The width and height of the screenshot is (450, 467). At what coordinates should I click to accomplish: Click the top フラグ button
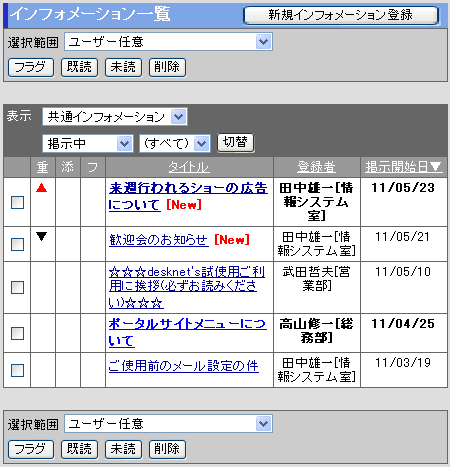point(31,68)
